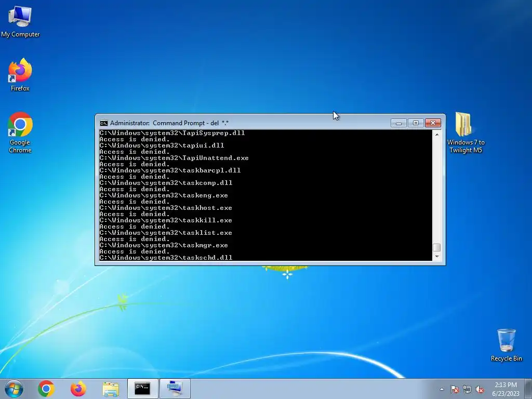Launch Firefox from the taskbar
Screen dimensions: 532x399
(x=78, y=389)
